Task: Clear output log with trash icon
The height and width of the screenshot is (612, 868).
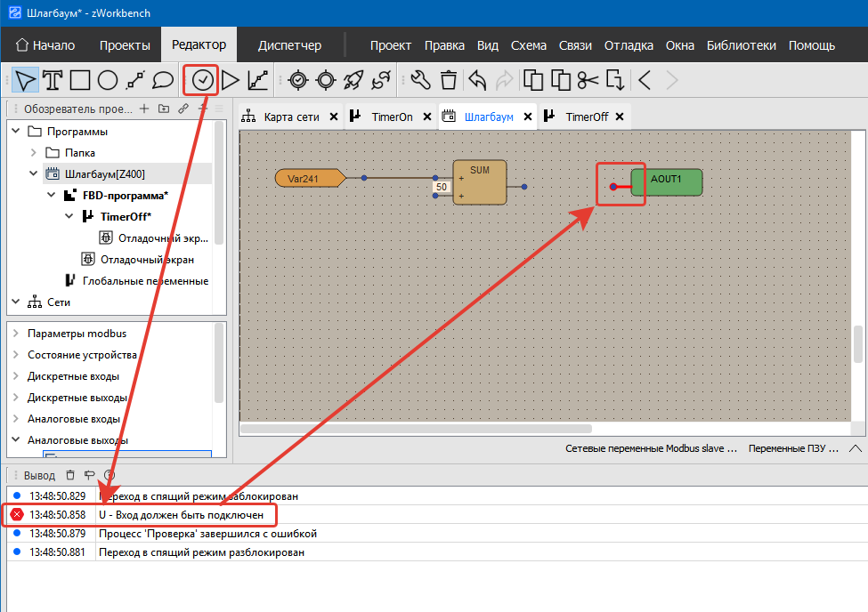Action: (70, 475)
